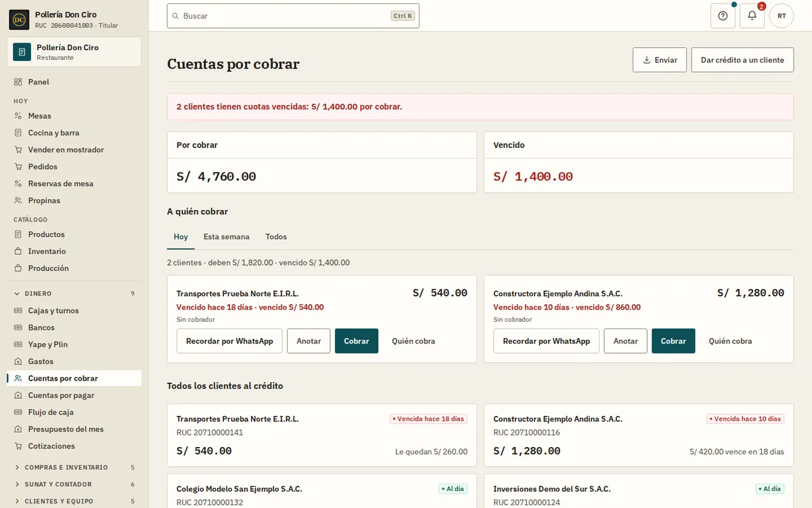Focus the Buscar search field
812x508 pixels.
(x=293, y=16)
